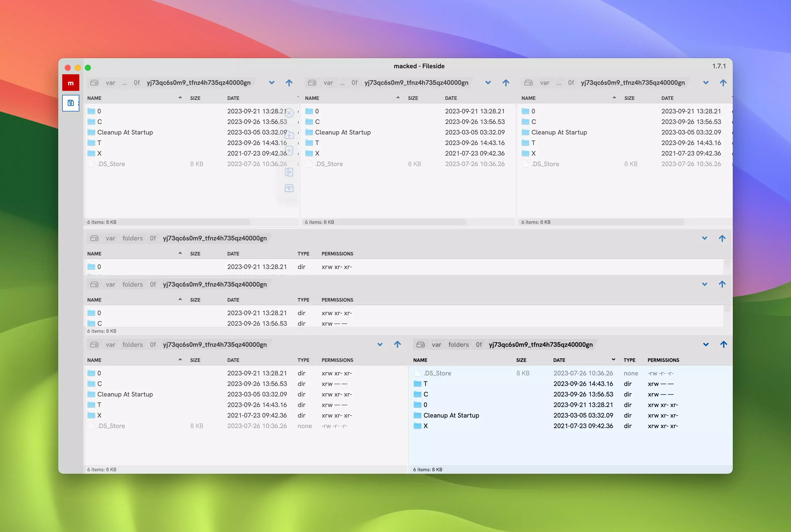Close the top-left pane with the X icon
The image size is (791, 532).
coord(289,113)
